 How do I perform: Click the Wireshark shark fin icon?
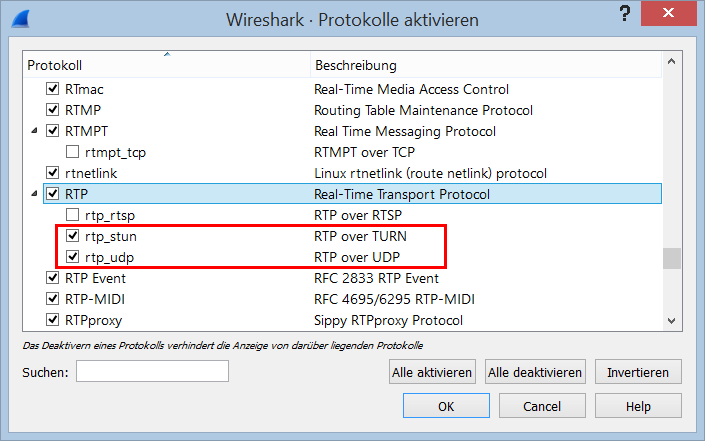click(x=21, y=19)
